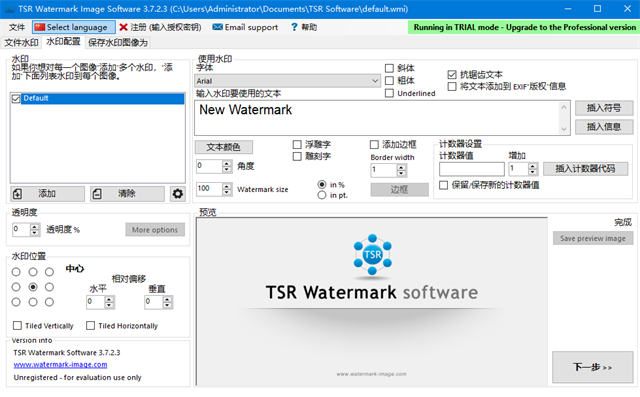Select the Default watermark list row

pos(102,98)
